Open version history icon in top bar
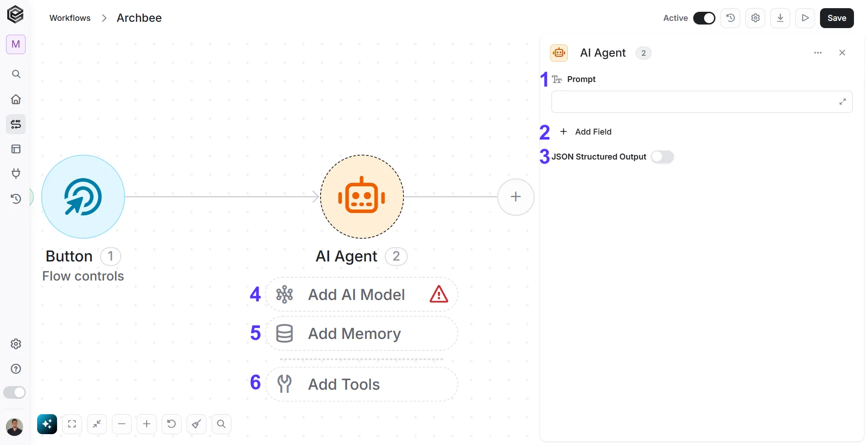Viewport: 868px width, 445px height. click(x=730, y=18)
